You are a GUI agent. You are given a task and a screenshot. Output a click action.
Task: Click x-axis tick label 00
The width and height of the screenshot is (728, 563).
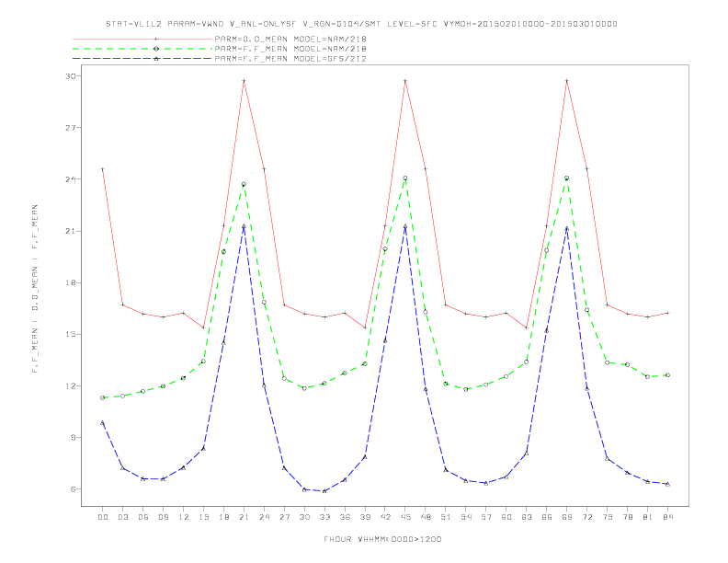coord(103,517)
